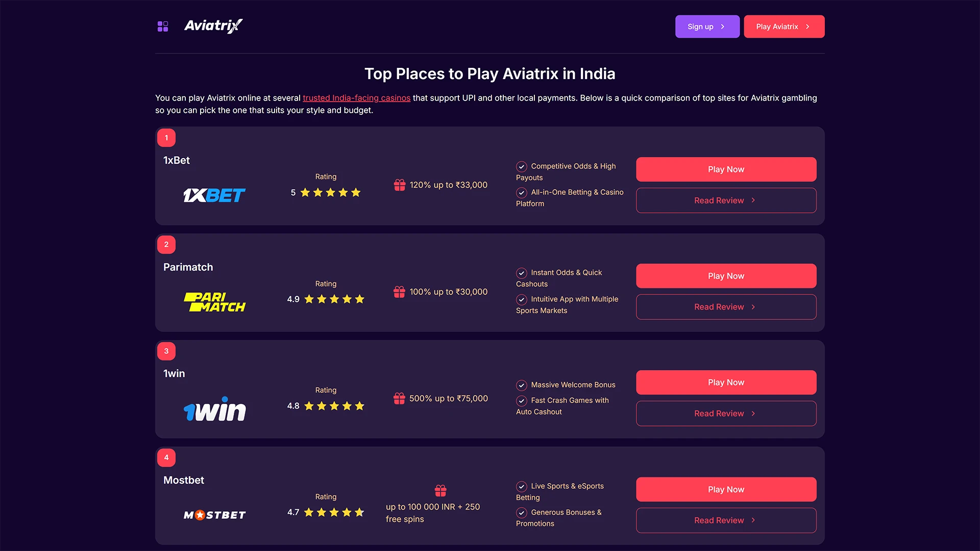Click the gift icon next to 1xBet's 120% bonus

399,185
